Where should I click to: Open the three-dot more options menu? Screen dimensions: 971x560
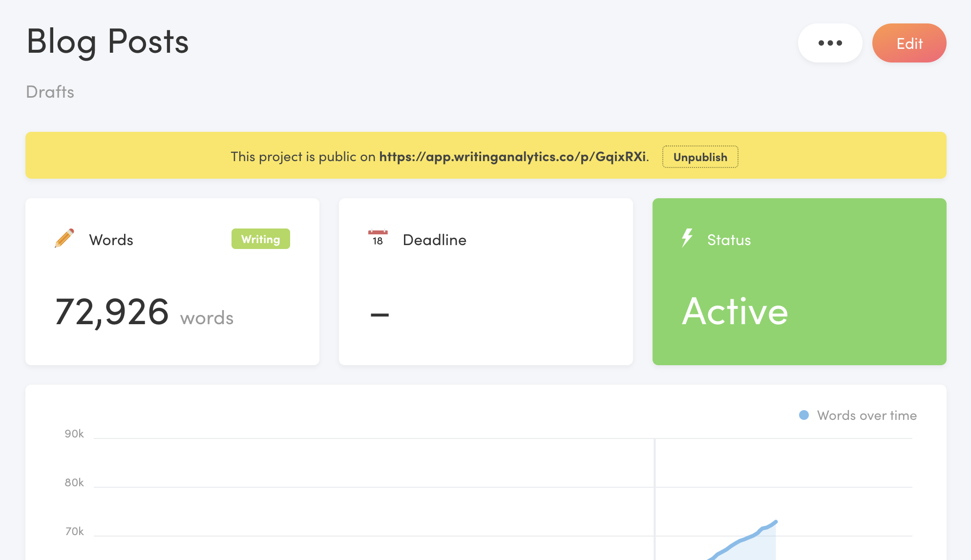coord(830,43)
